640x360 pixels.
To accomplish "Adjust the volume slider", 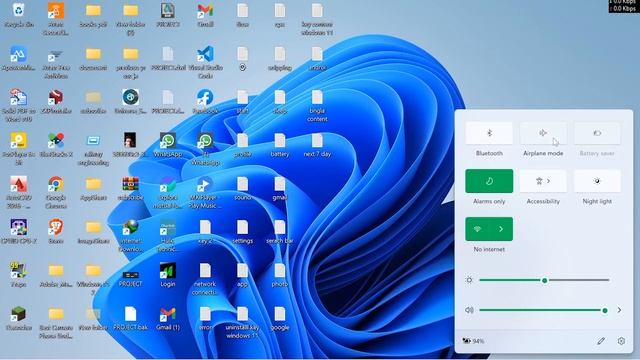I will [543, 310].
